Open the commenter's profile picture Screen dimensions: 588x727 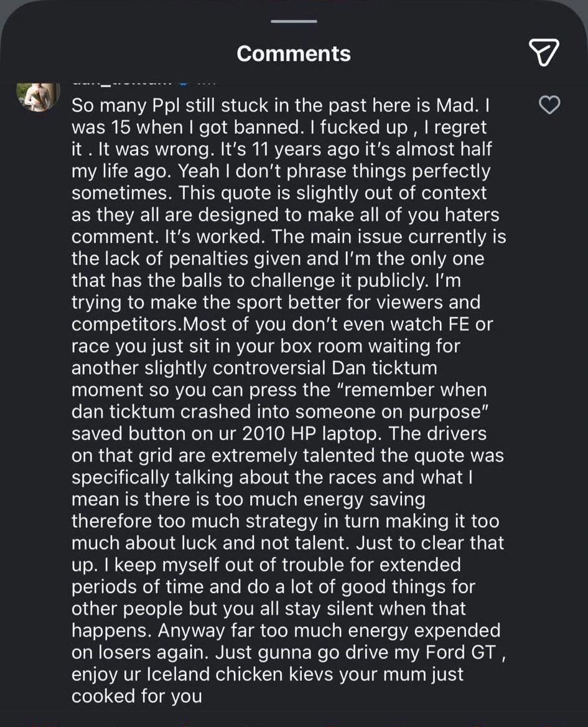click(39, 96)
